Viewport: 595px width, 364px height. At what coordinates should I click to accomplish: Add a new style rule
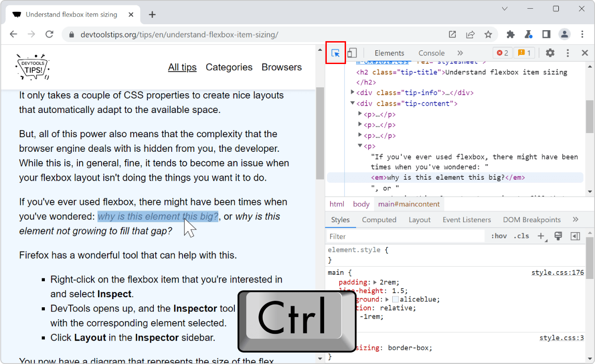click(x=541, y=236)
